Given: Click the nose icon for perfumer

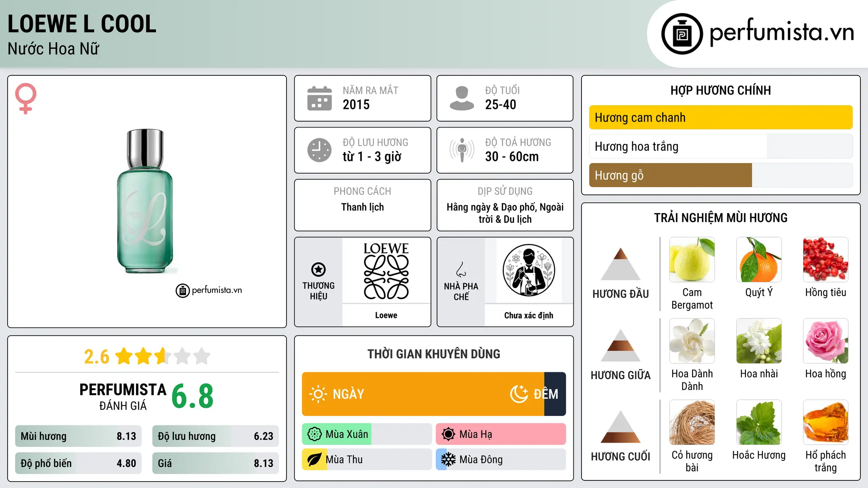Looking at the screenshot, I should click(461, 269).
